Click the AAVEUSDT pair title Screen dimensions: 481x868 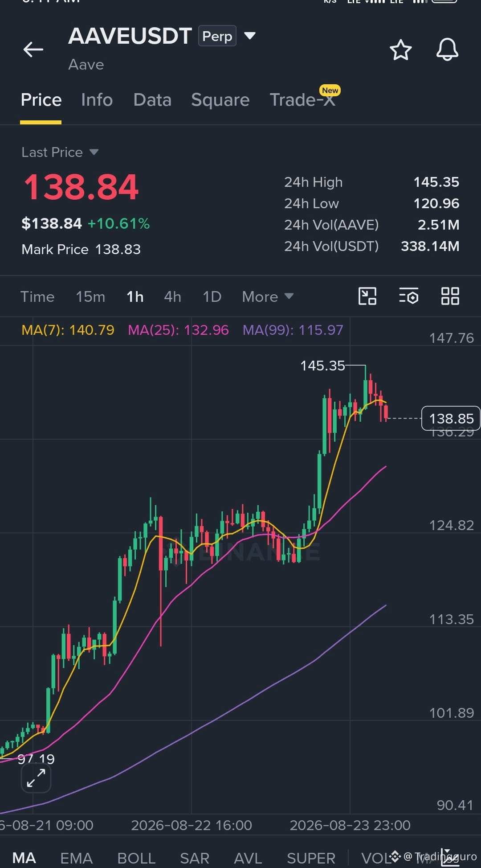pos(130,36)
